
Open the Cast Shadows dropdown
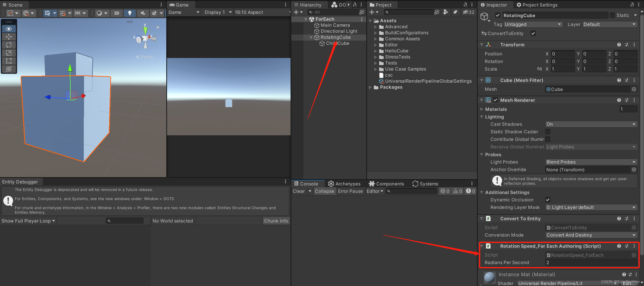click(x=591, y=124)
